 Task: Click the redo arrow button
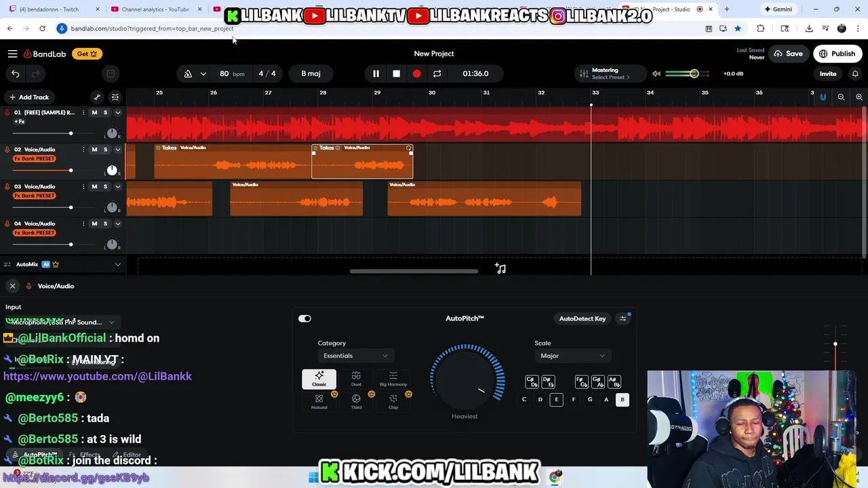coord(36,73)
